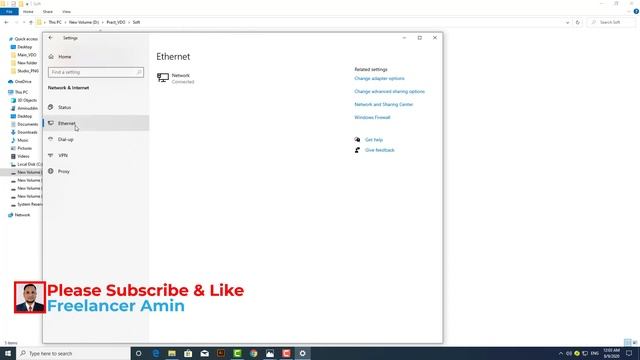Open the File tab in File Explorer
This screenshot has width=640, height=360.
[x=9, y=11]
